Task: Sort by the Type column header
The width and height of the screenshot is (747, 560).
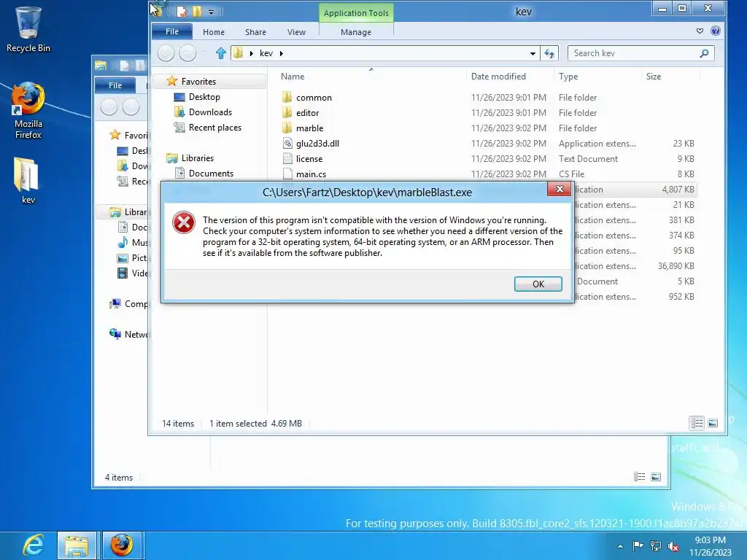Action: click(x=568, y=76)
